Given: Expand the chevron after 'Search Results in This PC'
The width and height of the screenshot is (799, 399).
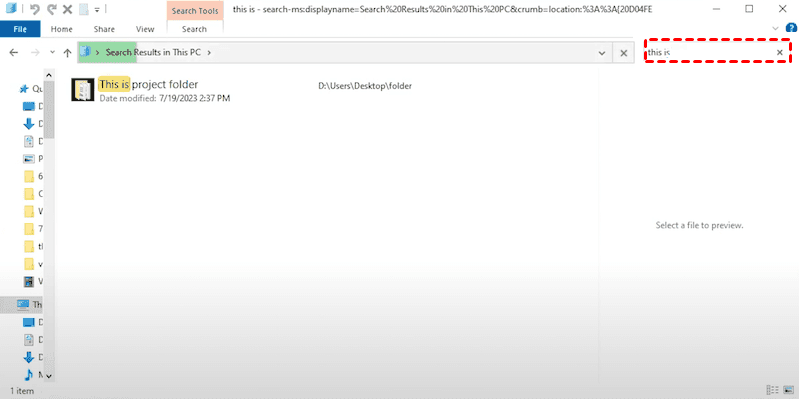Looking at the screenshot, I should [x=209, y=52].
